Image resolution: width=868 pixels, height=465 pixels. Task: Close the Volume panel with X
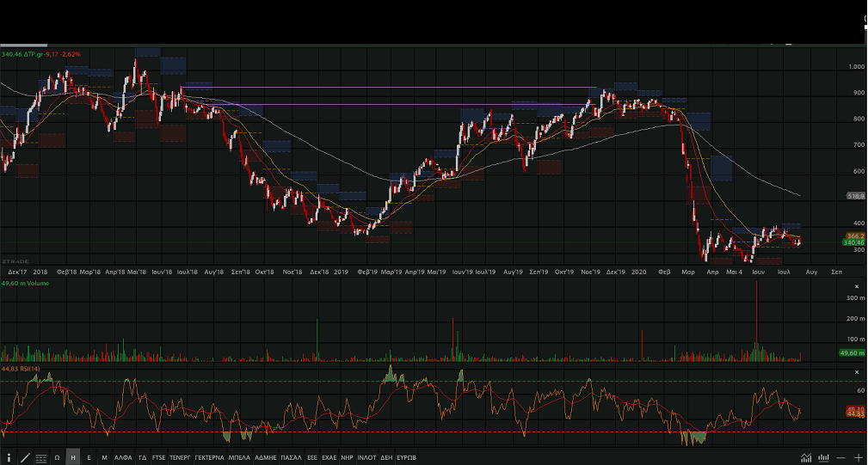coord(856,286)
